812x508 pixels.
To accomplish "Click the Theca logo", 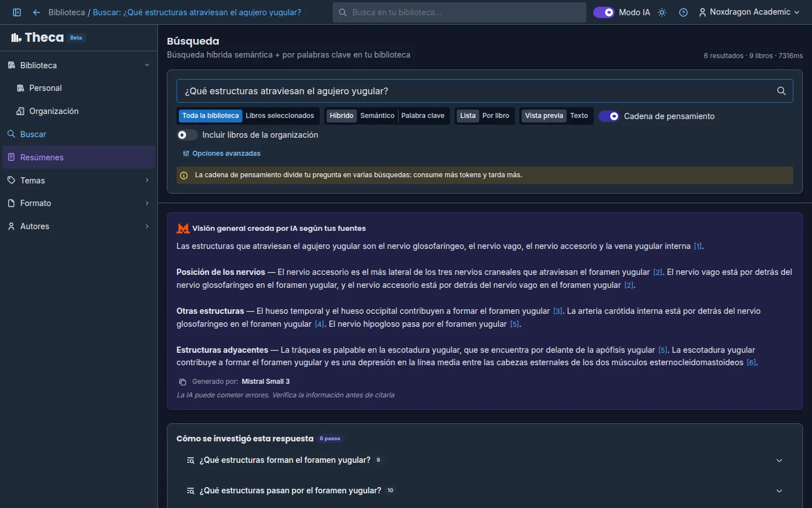I will click(37, 38).
